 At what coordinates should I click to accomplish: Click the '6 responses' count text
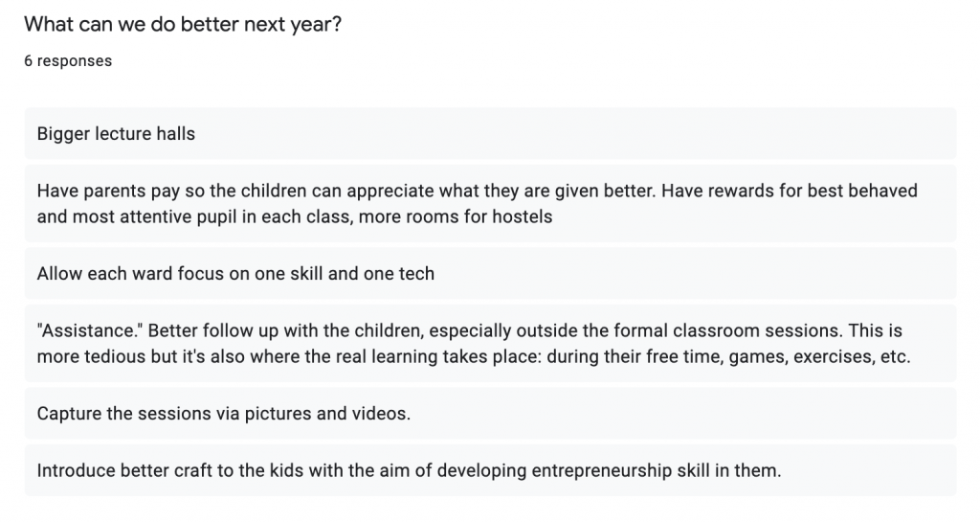[68, 60]
